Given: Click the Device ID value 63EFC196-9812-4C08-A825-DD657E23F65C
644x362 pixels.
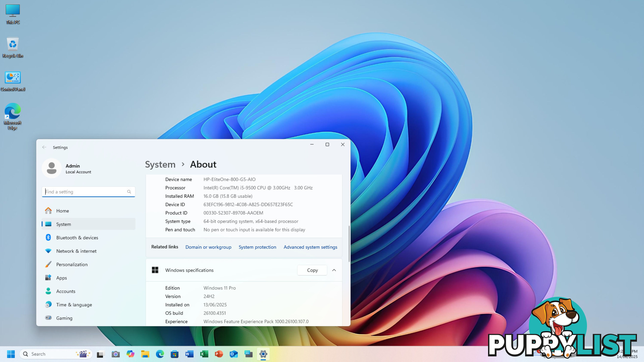Looking at the screenshot, I should click(x=248, y=204).
